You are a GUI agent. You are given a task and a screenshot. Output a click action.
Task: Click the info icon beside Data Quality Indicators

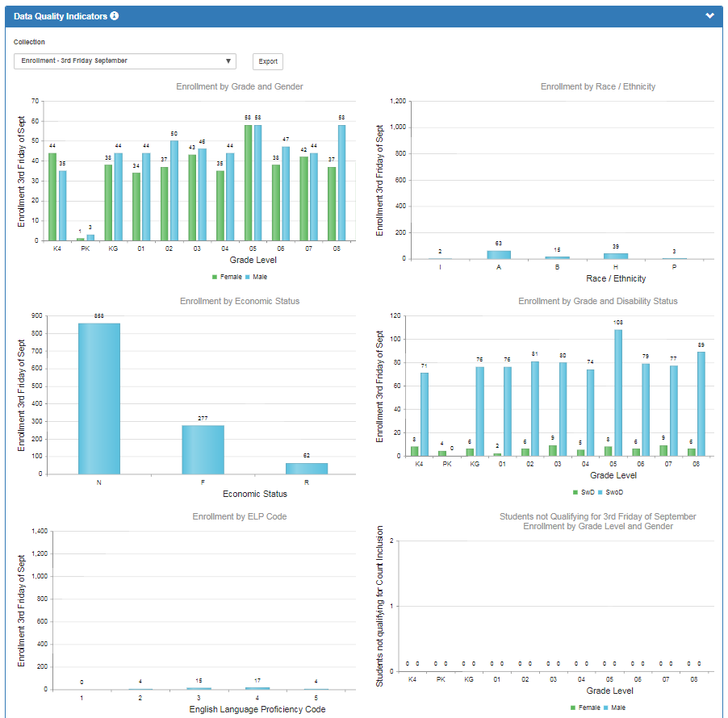click(x=115, y=16)
